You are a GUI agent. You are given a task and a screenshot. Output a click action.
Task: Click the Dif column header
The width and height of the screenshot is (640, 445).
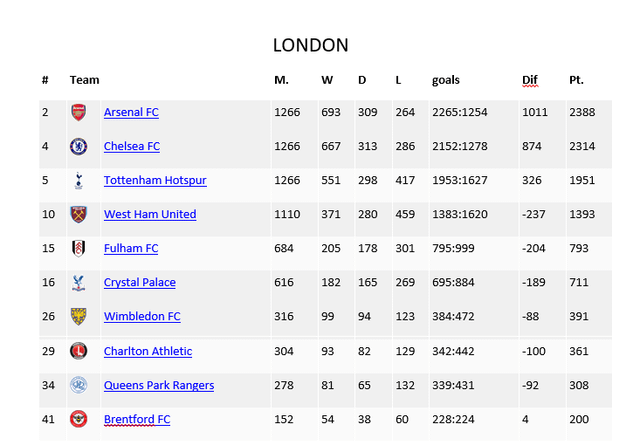(530, 80)
